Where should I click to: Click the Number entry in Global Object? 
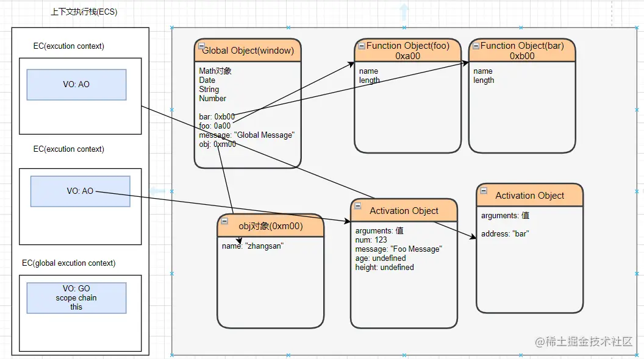click(x=213, y=99)
